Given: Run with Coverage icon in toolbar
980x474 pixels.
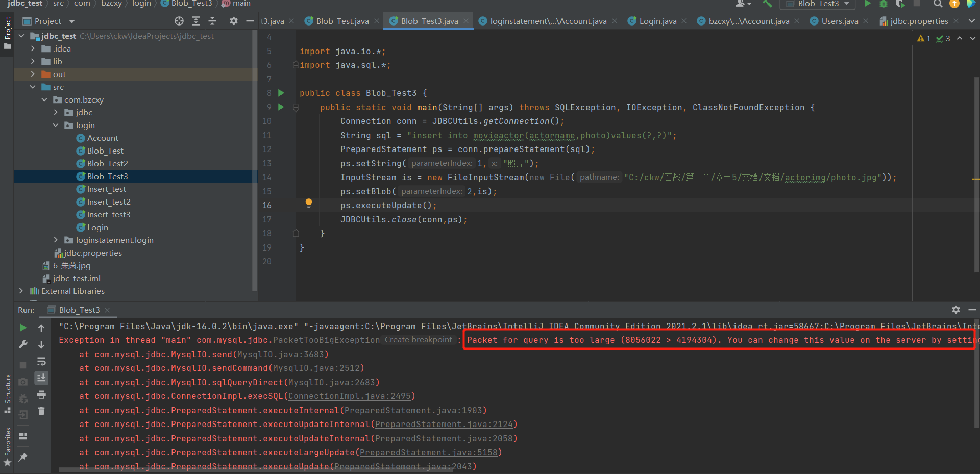Looking at the screenshot, I should point(900,4).
